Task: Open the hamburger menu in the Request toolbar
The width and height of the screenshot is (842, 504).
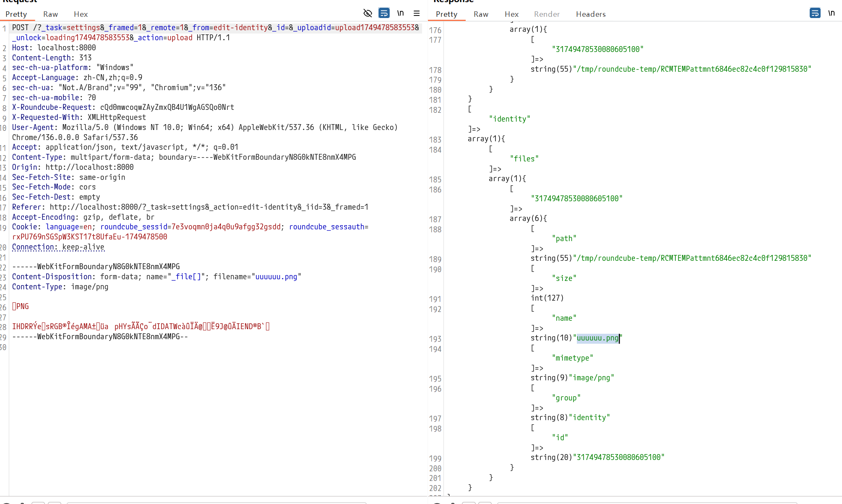Action: click(417, 13)
